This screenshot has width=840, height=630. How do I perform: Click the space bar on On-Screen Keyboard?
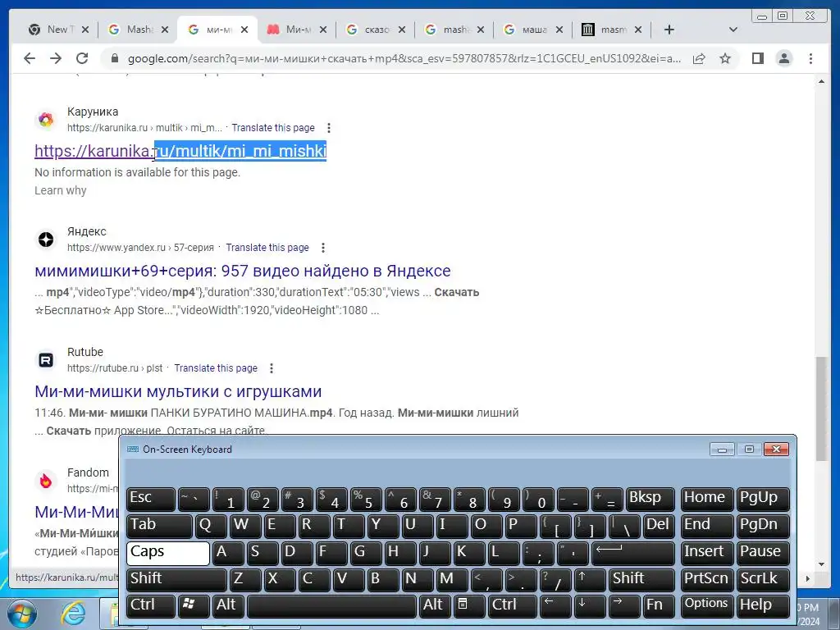coord(332,606)
